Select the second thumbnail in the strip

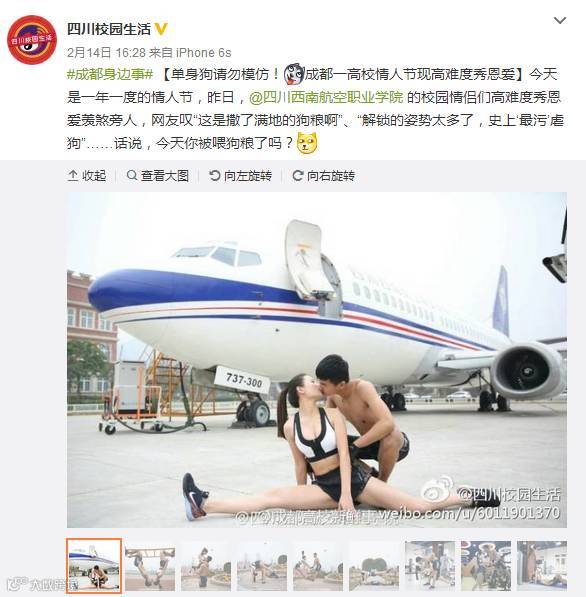pos(150,565)
